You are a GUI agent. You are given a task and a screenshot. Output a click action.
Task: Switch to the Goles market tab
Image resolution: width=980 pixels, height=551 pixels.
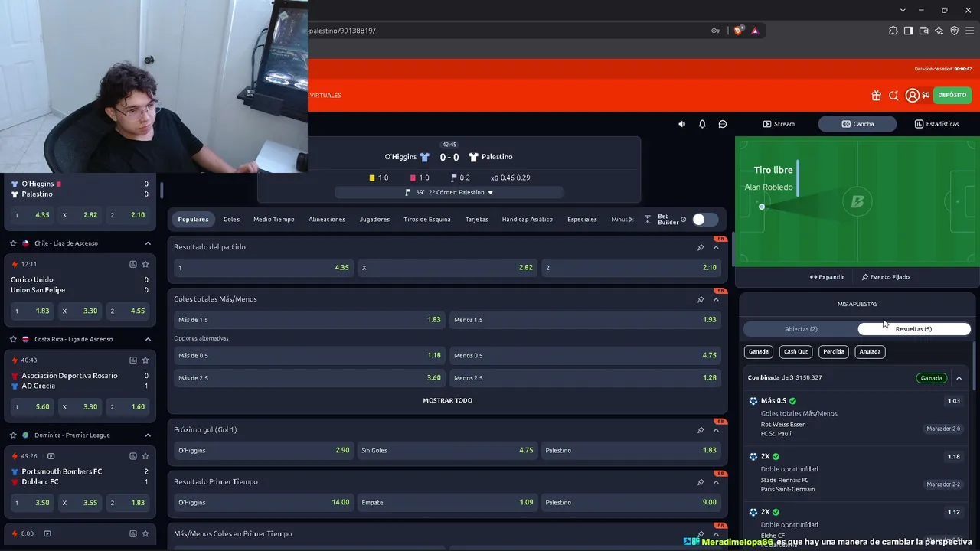pos(231,220)
